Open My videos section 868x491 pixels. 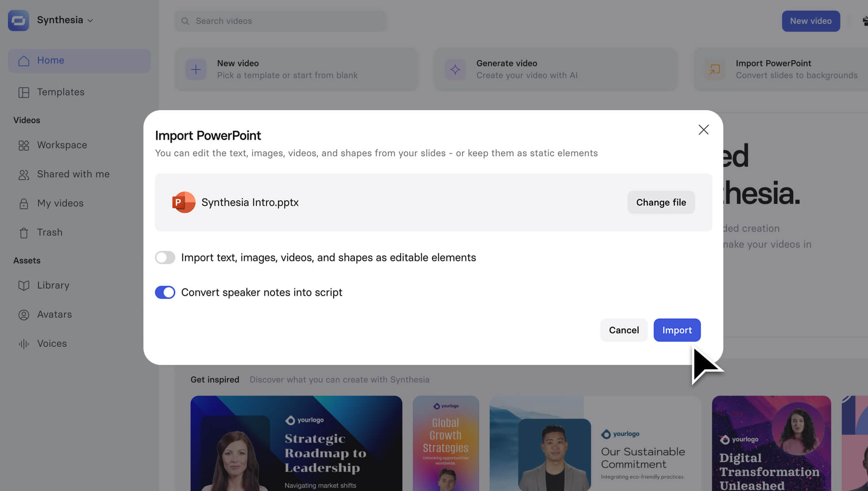coord(60,203)
